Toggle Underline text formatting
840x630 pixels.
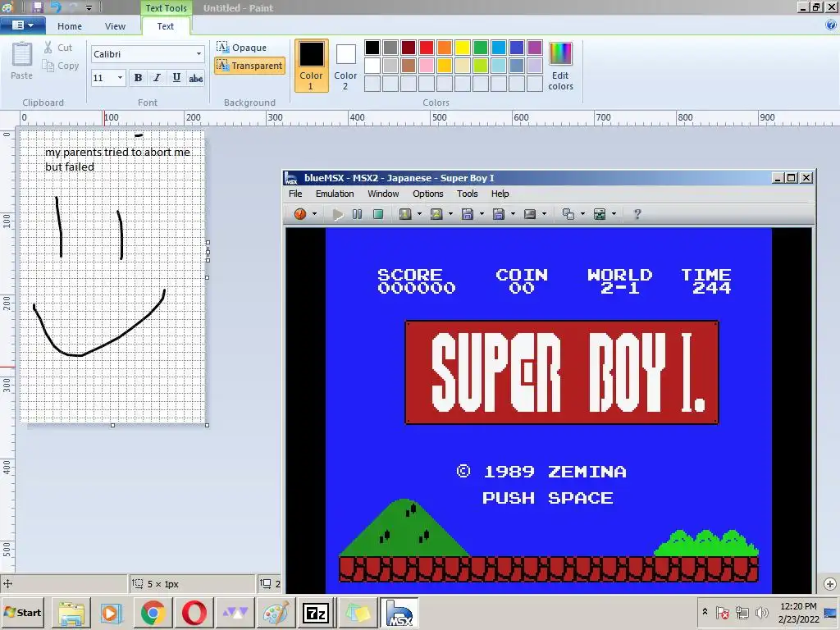tap(176, 78)
